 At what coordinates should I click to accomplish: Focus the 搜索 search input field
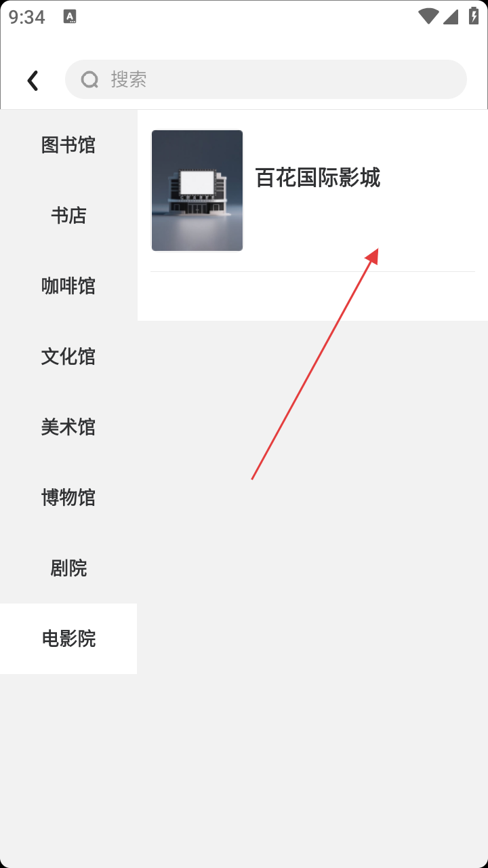tap(266, 79)
